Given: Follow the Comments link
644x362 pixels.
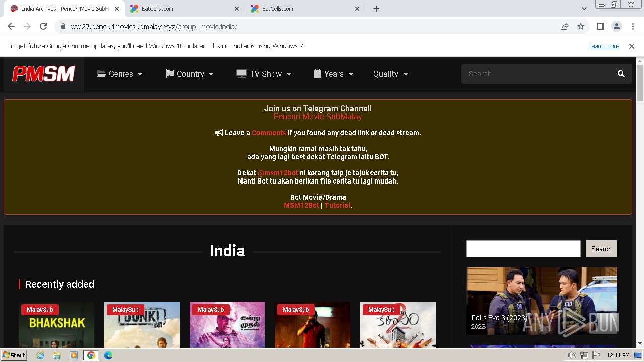Looking at the screenshot, I should click(x=269, y=133).
